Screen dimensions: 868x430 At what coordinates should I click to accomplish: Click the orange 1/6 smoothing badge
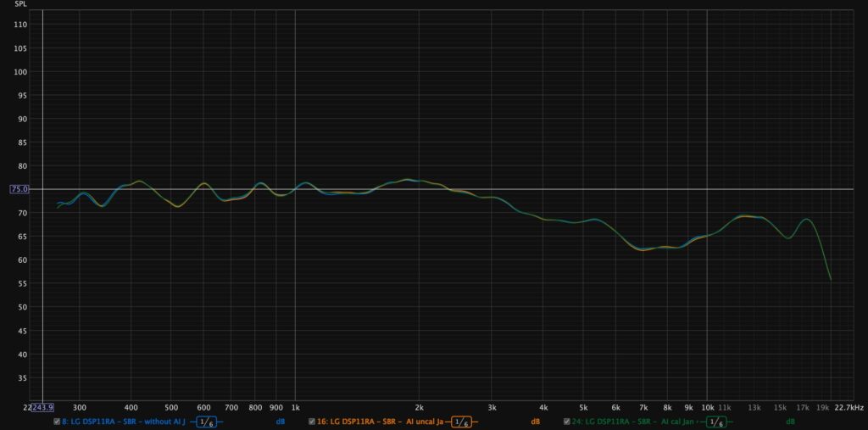click(x=462, y=422)
